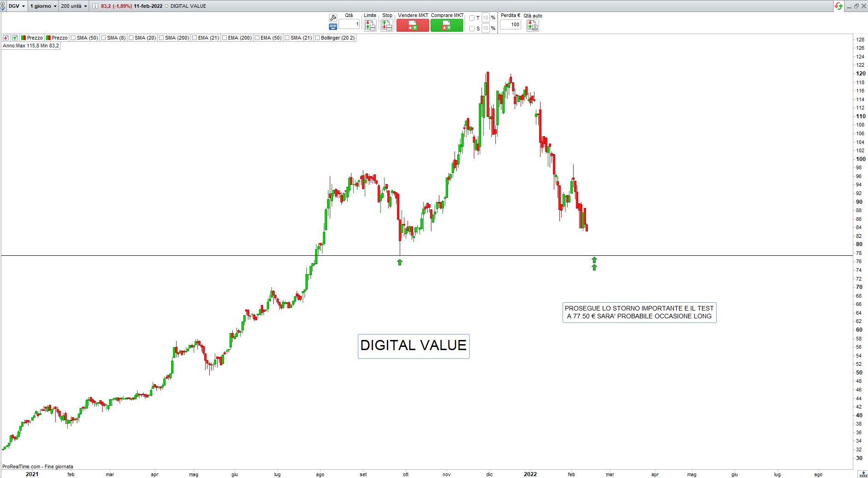Check the S stop percent checkbox
The image size is (868, 478).
click(472, 29)
